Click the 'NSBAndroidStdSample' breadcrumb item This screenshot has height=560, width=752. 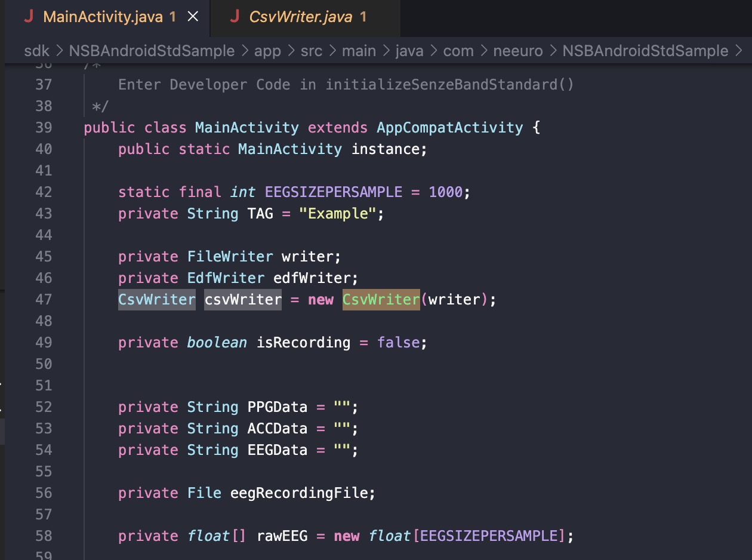[646, 51]
